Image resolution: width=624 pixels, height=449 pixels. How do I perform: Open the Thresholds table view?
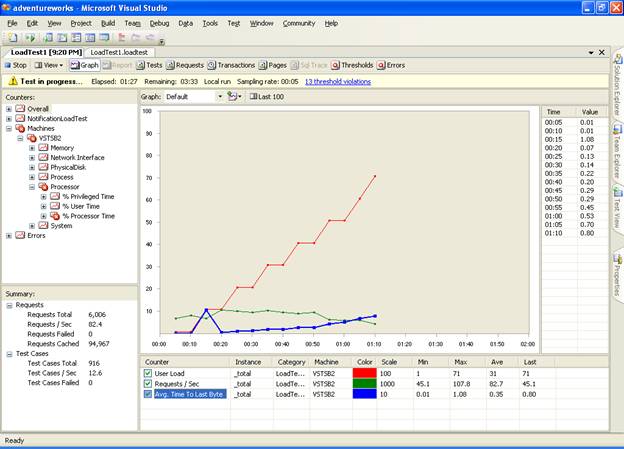click(352, 65)
